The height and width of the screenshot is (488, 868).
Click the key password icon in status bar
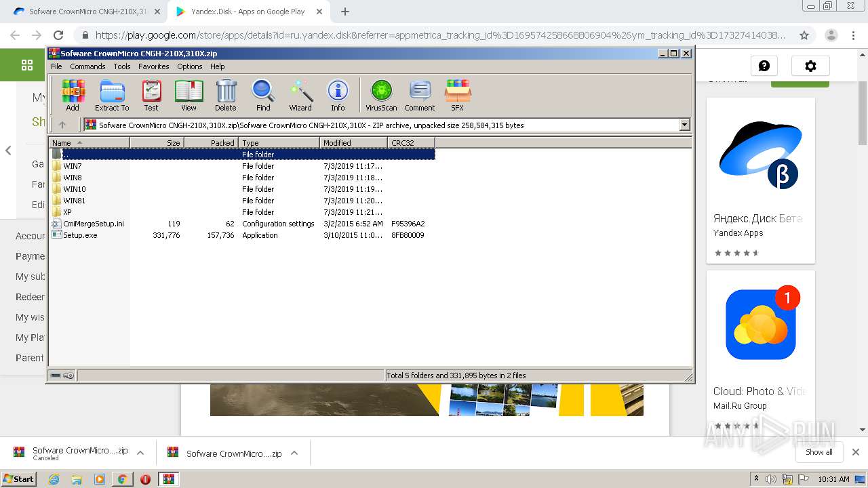pyautogui.click(x=68, y=375)
